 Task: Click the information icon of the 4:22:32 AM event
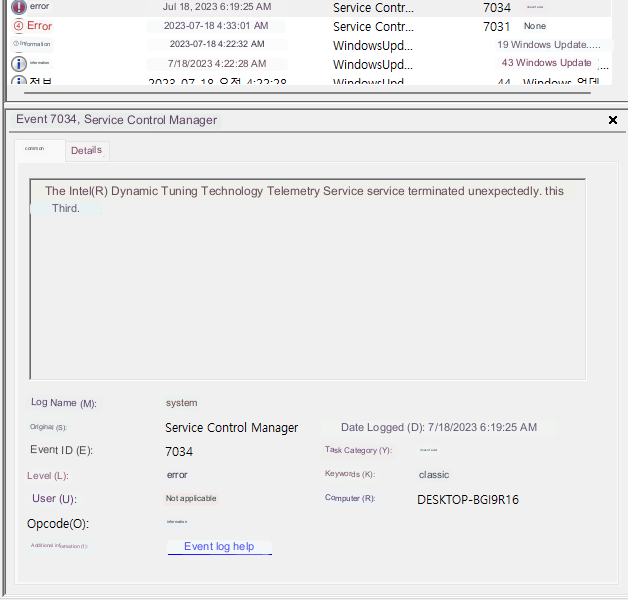19,44
